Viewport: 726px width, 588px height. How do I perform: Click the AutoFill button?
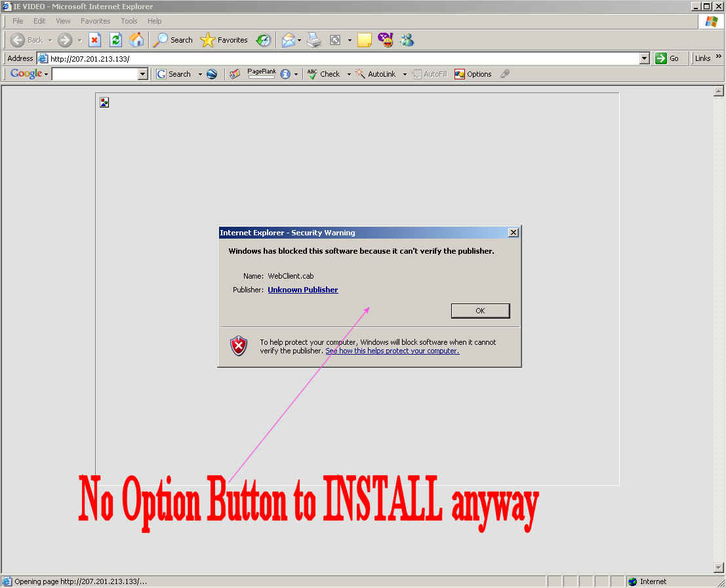point(430,74)
